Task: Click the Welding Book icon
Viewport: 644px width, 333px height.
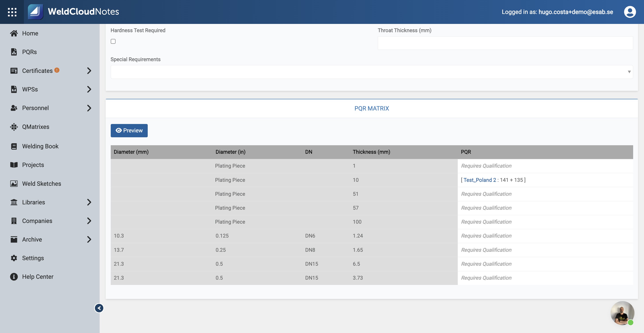Action: click(14, 146)
